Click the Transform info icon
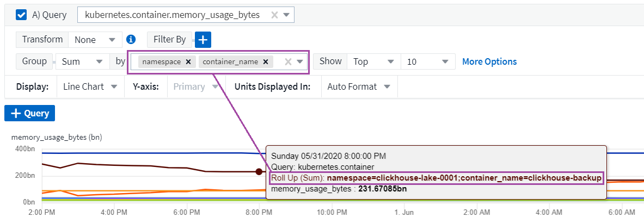 click(131, 39)
